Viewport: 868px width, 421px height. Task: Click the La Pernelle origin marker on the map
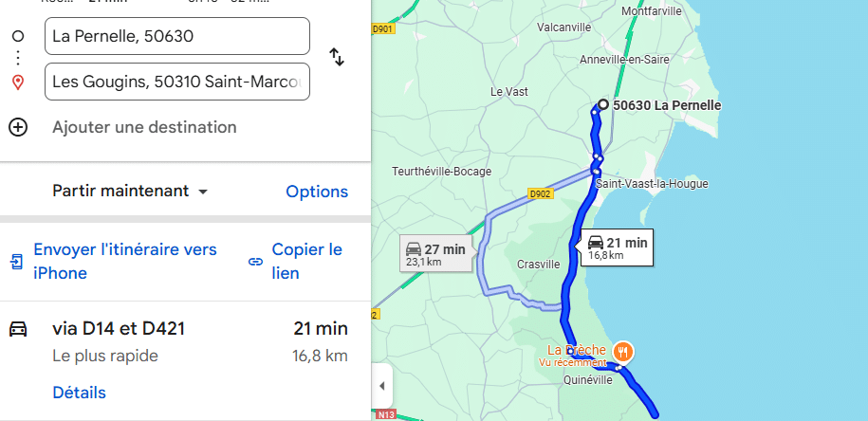tap(602, 105)
